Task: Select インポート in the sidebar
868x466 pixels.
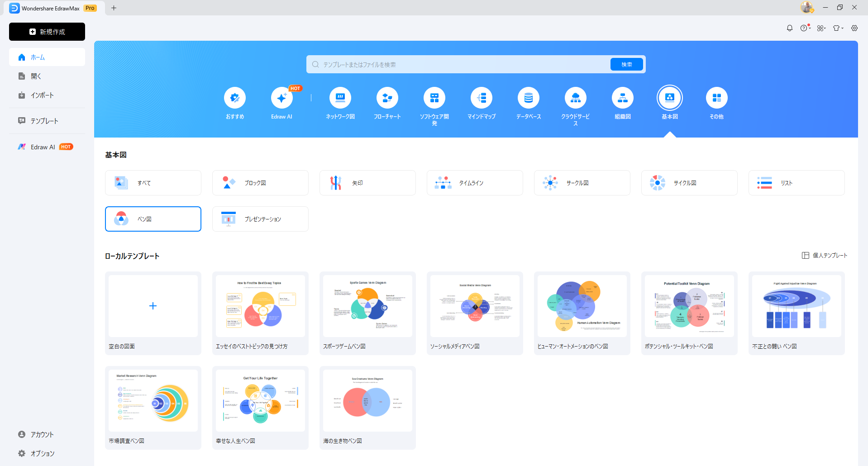Action: [x=42, y=95]
